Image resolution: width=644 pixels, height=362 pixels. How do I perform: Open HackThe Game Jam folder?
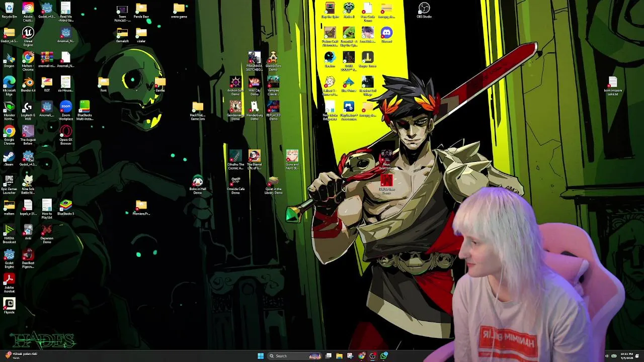(x=198, y=111)
